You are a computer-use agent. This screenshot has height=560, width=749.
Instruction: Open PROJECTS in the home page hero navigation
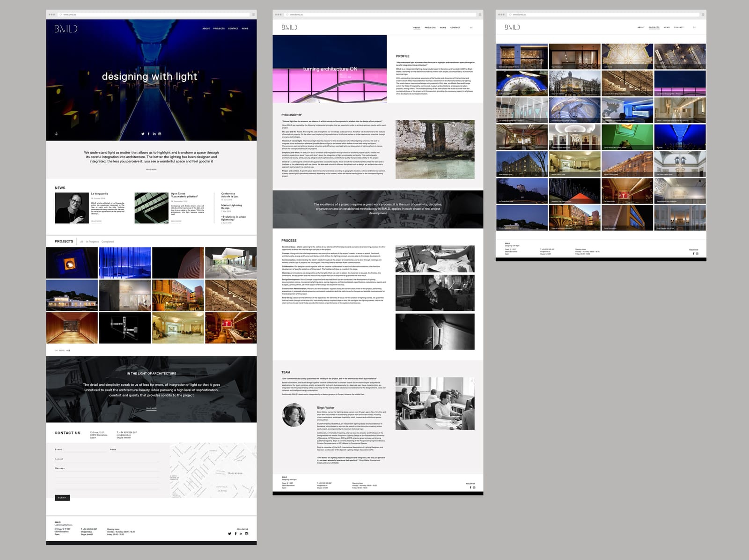point(219,29)
